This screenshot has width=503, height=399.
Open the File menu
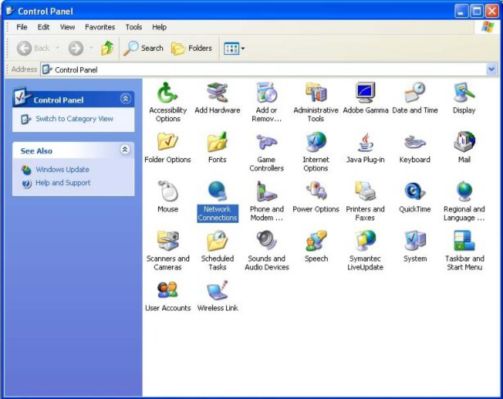pos(22,27)
